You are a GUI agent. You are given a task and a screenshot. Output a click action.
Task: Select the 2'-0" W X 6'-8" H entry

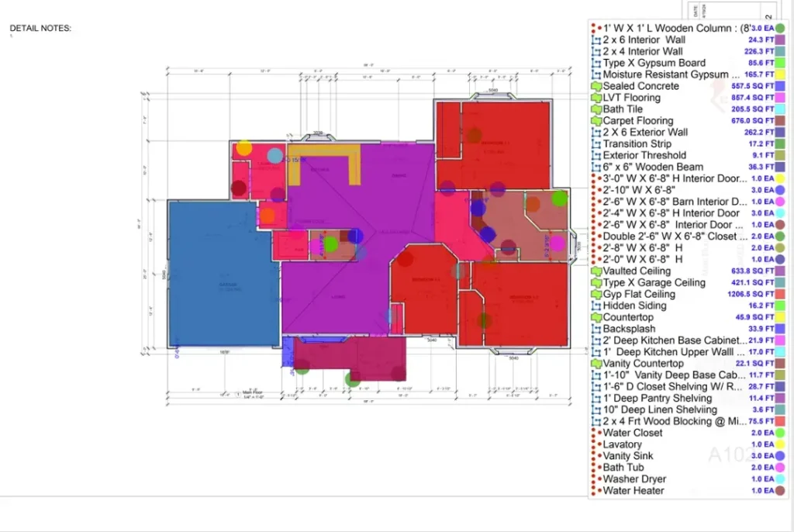pyautogui.click(x=689, y=260)
